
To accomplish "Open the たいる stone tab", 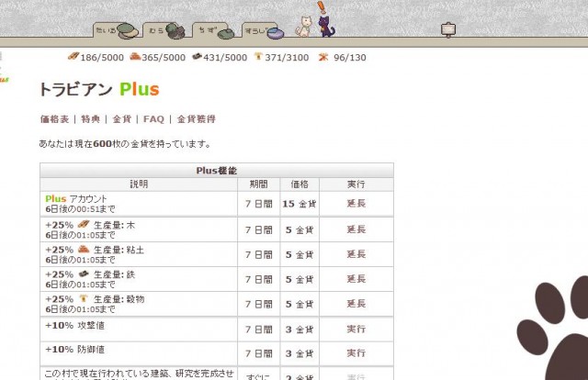I will tap(116, 30).
